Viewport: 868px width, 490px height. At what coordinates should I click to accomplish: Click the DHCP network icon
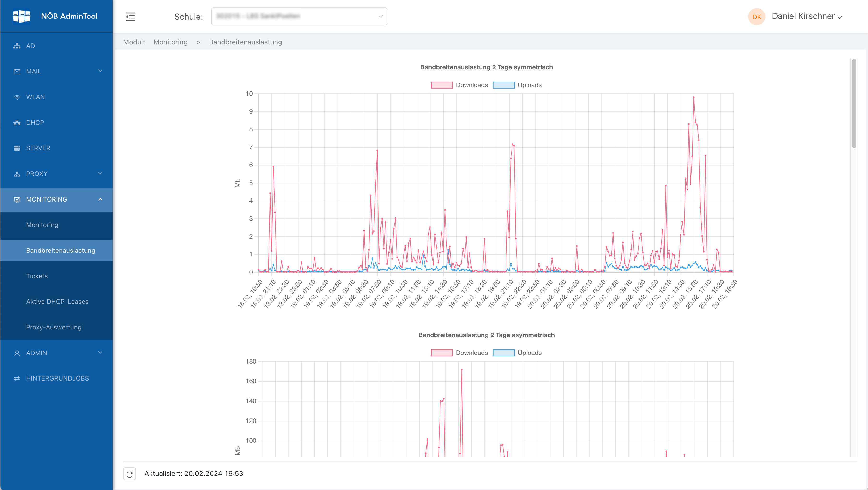pyautogui.click(x=17, y=123)
